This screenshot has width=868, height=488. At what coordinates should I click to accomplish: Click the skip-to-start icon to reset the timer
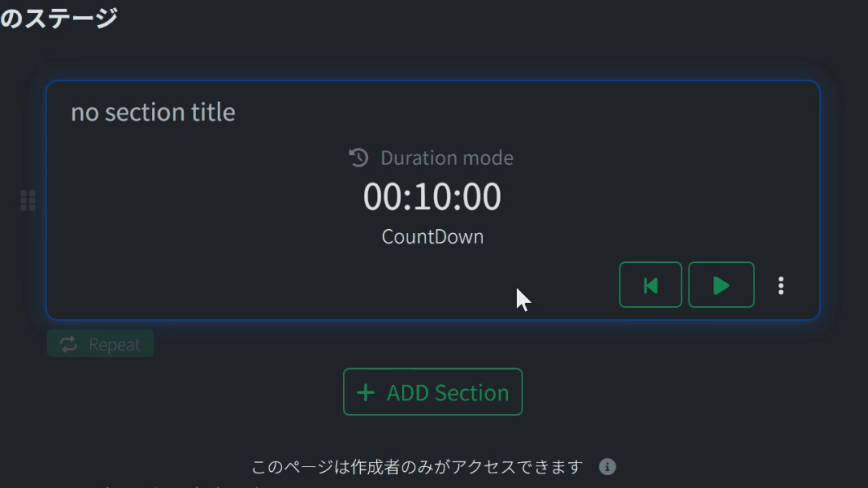point(650,285)
